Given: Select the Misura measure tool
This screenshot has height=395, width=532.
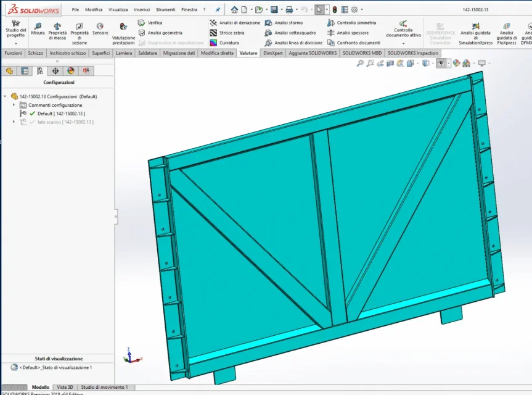Looking at the screenshot, I should point(38,29).
